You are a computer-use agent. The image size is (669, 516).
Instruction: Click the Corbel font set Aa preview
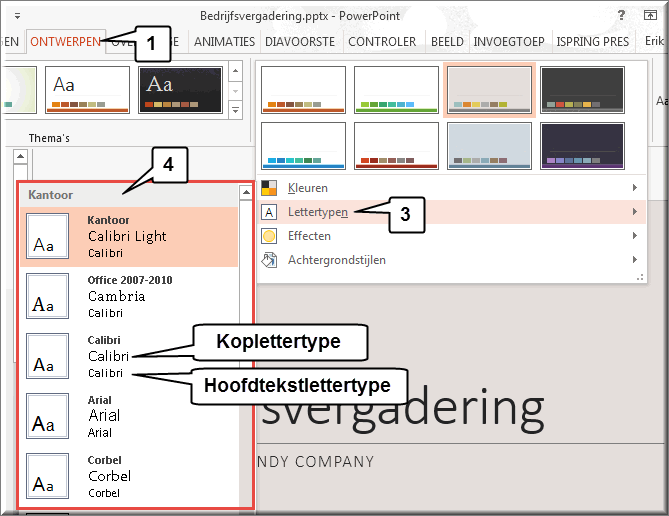(x=47, y=476)
